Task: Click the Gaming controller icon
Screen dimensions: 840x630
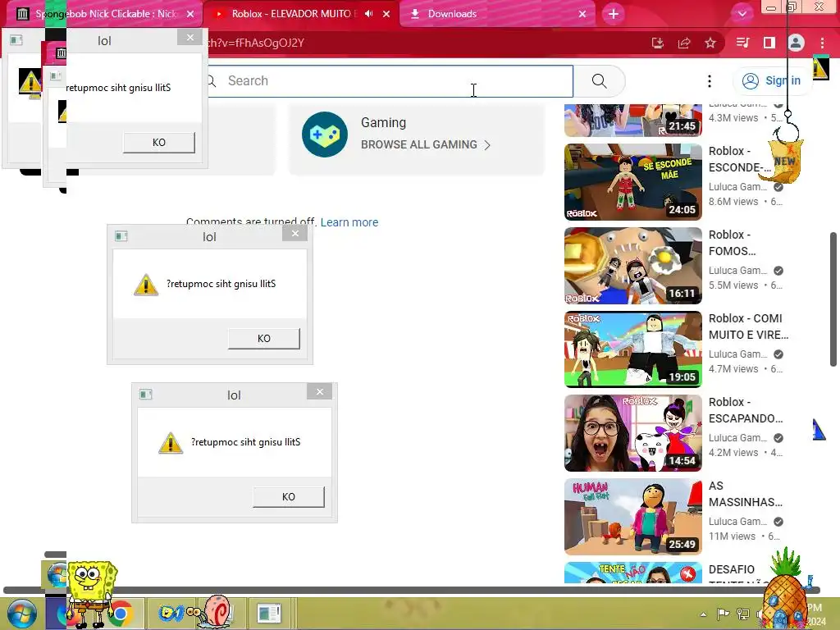Action: click(x=325, y=135)
